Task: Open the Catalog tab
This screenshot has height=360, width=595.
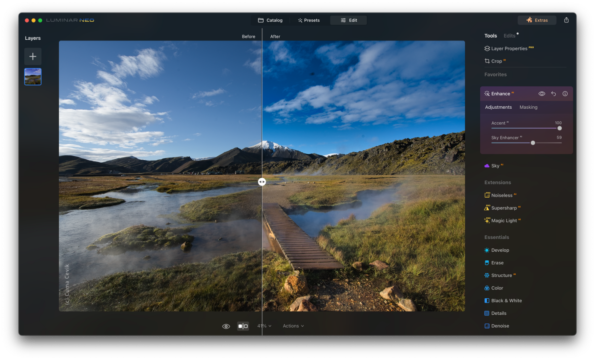Action: 270,20
